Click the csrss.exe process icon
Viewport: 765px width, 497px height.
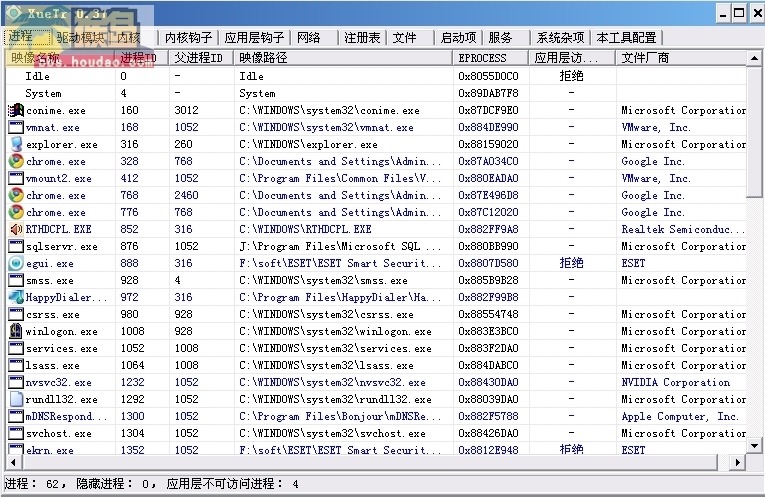tap(16, 314)
